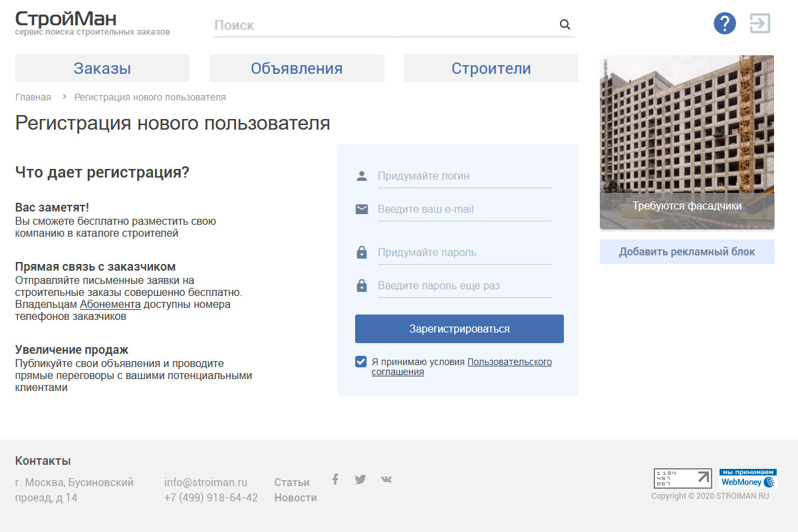Screen dimensions: 798x532
Task: Open the help question mark icon
Action: [725, 24]
